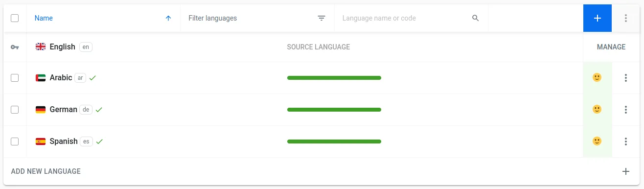Open the Arabic row three-dot menu
The image size is (644, 189).
[626, 78]
